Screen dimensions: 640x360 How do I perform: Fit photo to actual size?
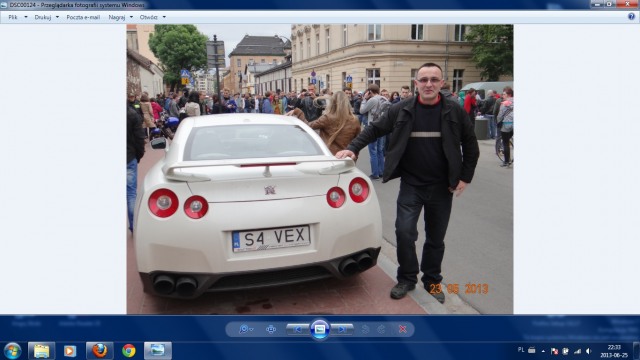click(x=271, y=329)
